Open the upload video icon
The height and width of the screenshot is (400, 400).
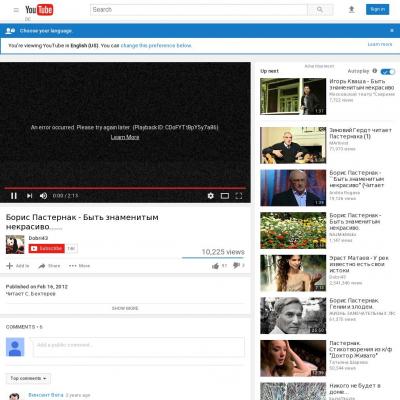[x=351, y=10]
